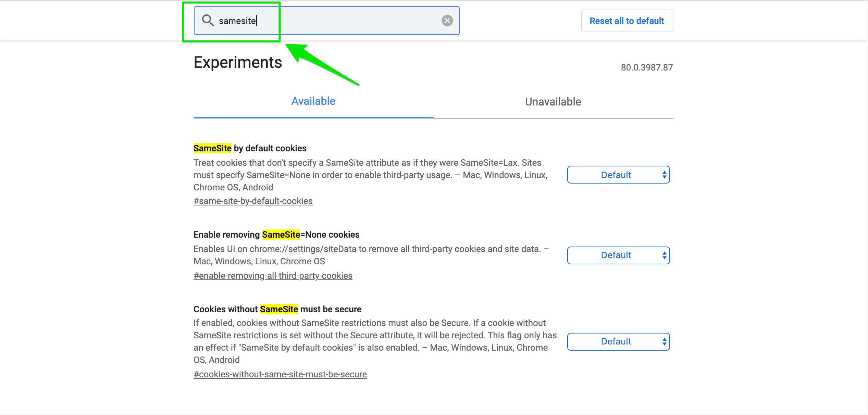Click the SameSite by default cookies title
Screen dimensions: 868x415
click(x=250, y=148)
